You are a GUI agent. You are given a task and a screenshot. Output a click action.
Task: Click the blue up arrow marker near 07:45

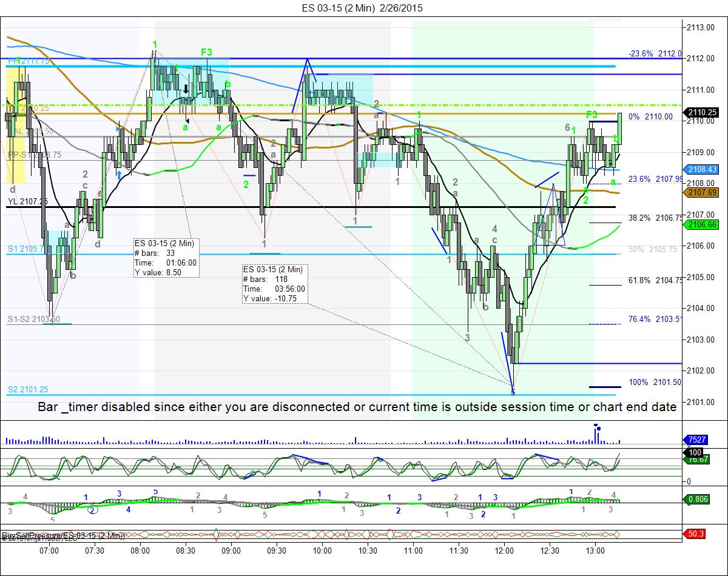120,175
